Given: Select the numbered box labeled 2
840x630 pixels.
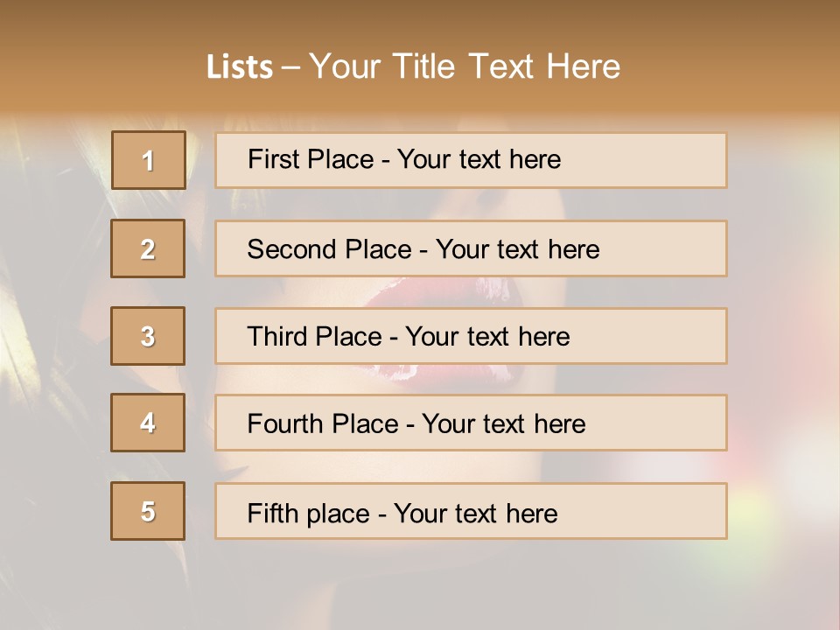Looking at the screenshot, I should coord(148,248).
